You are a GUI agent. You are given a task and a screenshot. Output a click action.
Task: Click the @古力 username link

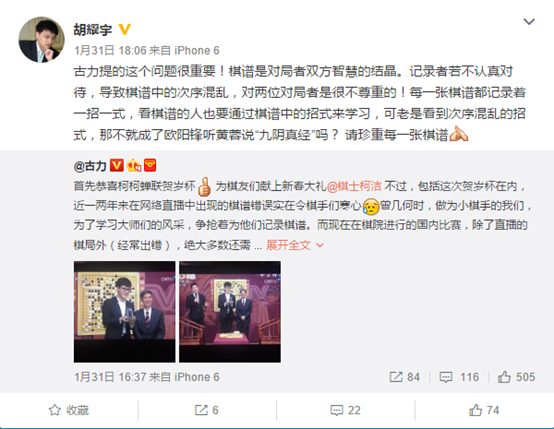point(90,165)
